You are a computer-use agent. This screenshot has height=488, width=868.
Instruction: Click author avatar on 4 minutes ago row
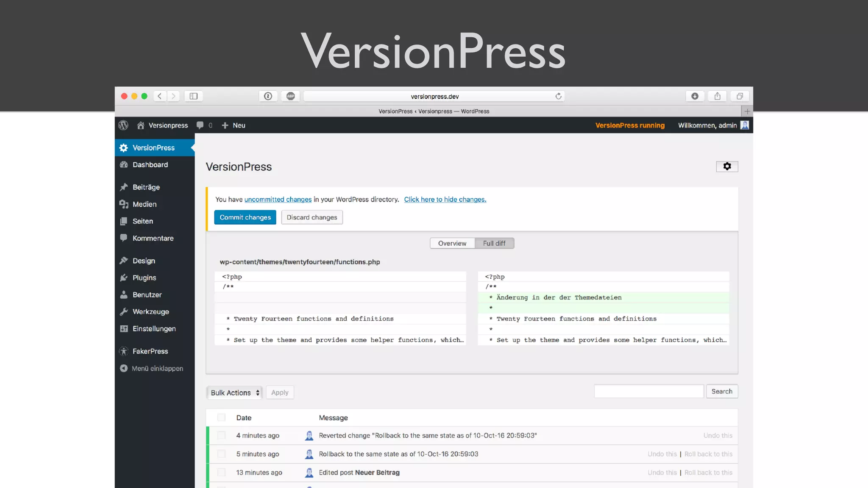click(309, 435)
